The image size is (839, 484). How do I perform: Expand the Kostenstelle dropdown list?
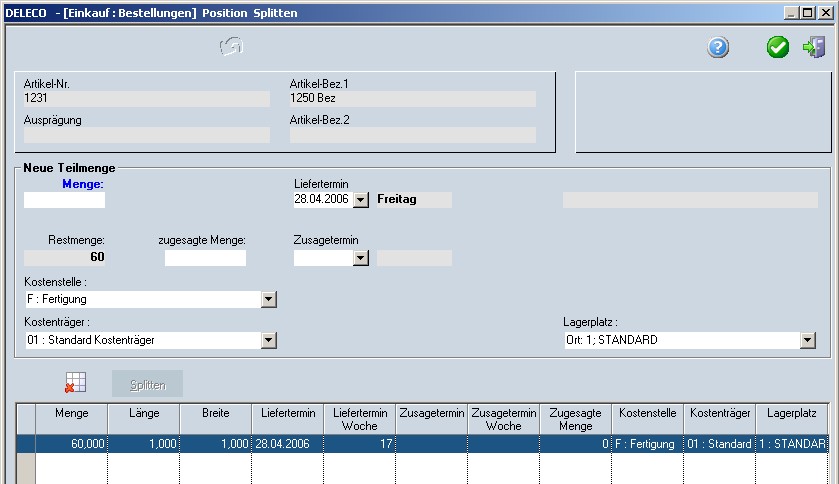(x=268, y=299)
